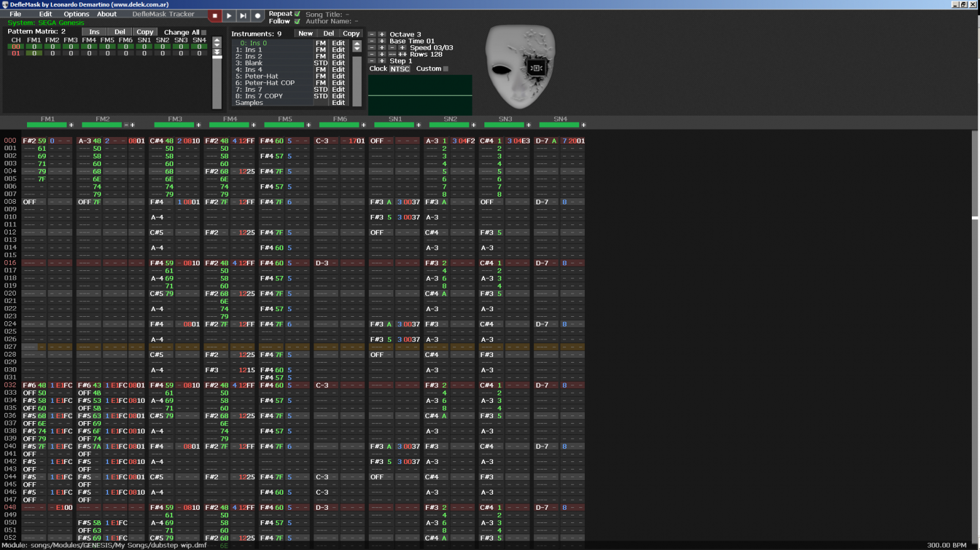Expand FM6 effect columns with plus

click(364, 125)
